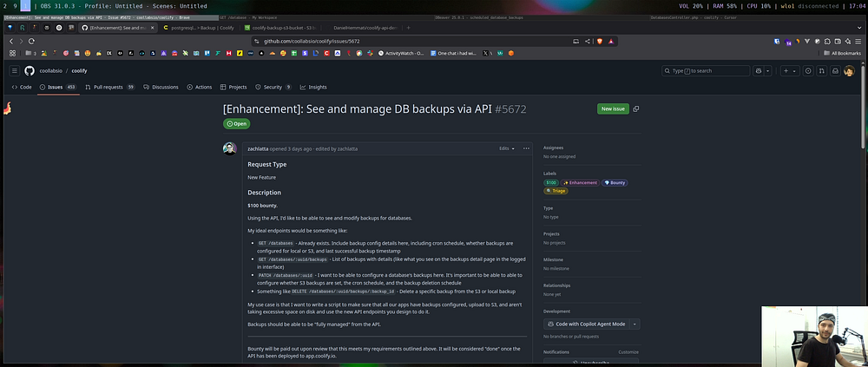This screenshot has width=868, height=367.
Task: Close the active GitHub issue tab
Action: [x=152, y=28]
